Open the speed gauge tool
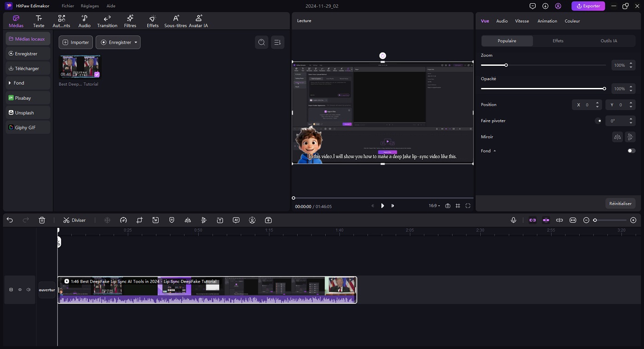Screen dimensions: 644x349 [x=123, y=220]
